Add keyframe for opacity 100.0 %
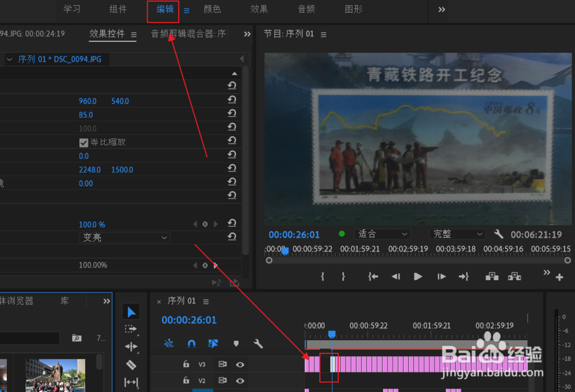The image size is (575, 392). tap(205, 224)
